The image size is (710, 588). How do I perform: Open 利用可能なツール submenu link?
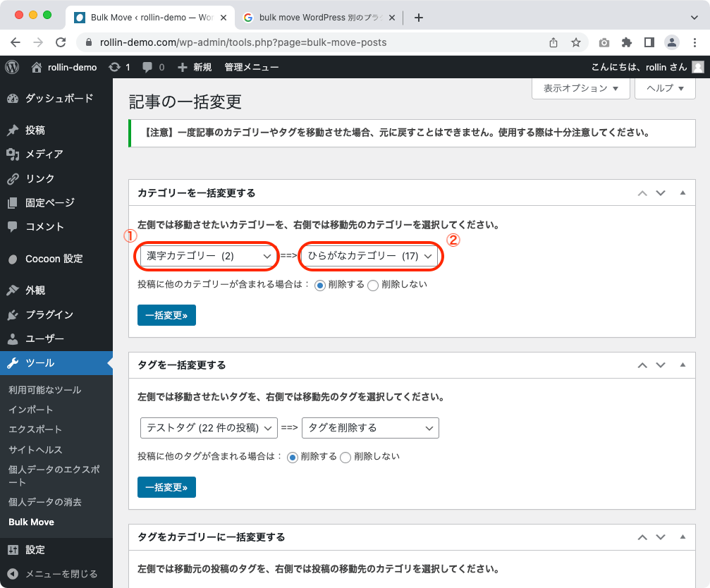tap(45, 390)
